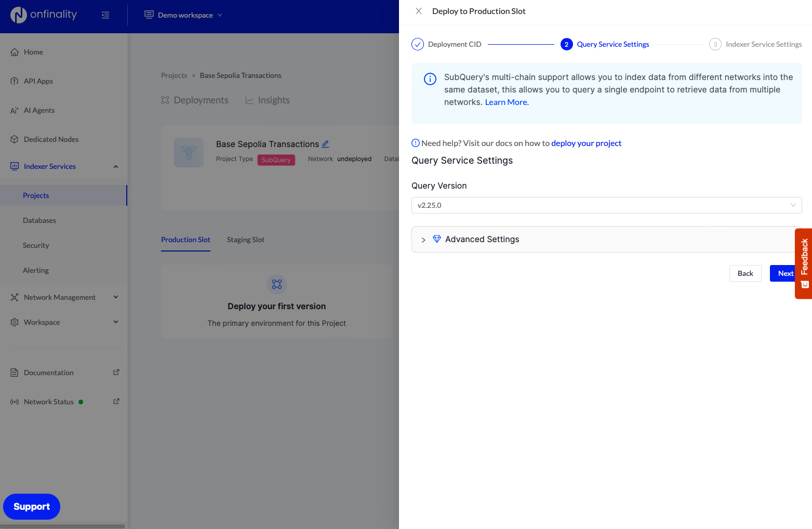Open the Learn More link
812x529 pixels.
pos(506,102)
